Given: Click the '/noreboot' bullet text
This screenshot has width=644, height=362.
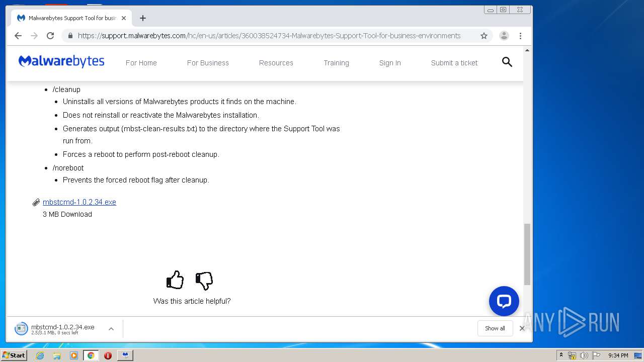Looking at the screenshot, I should 68,168.
